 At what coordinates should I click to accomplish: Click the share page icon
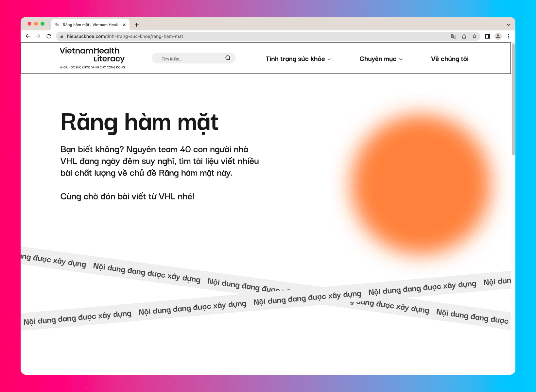[464, 36]
